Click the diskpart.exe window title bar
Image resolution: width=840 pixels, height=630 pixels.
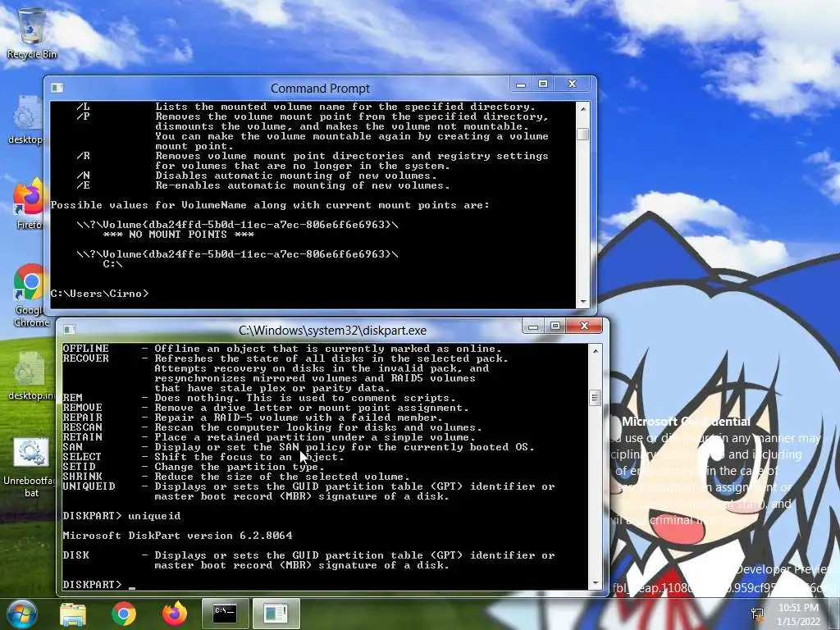tap(332, 330)
